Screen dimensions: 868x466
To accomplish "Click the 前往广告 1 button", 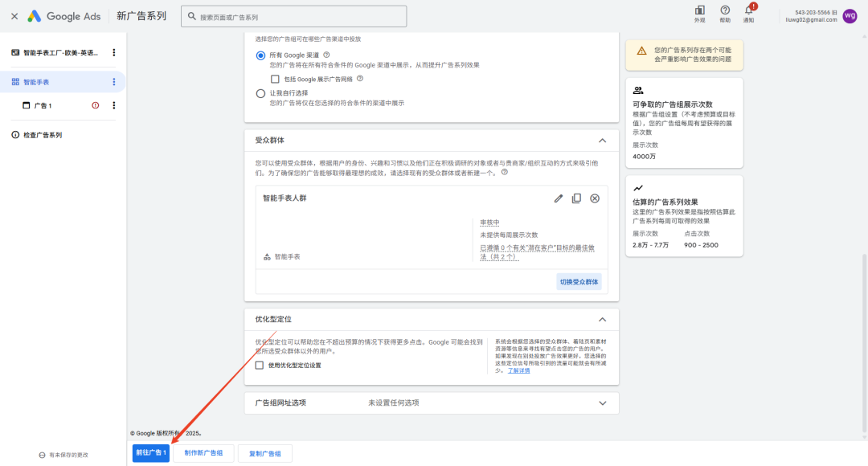I will pyautogui.click(x=151, y=453).
